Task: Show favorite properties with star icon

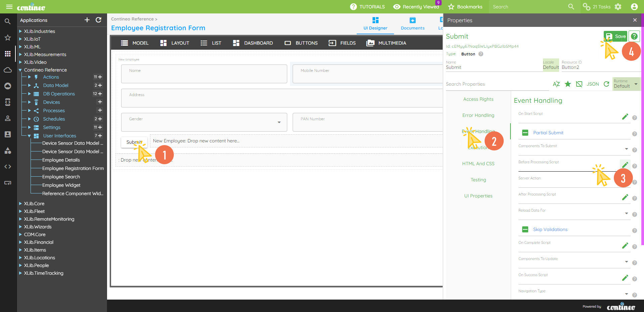Action: 567,84
